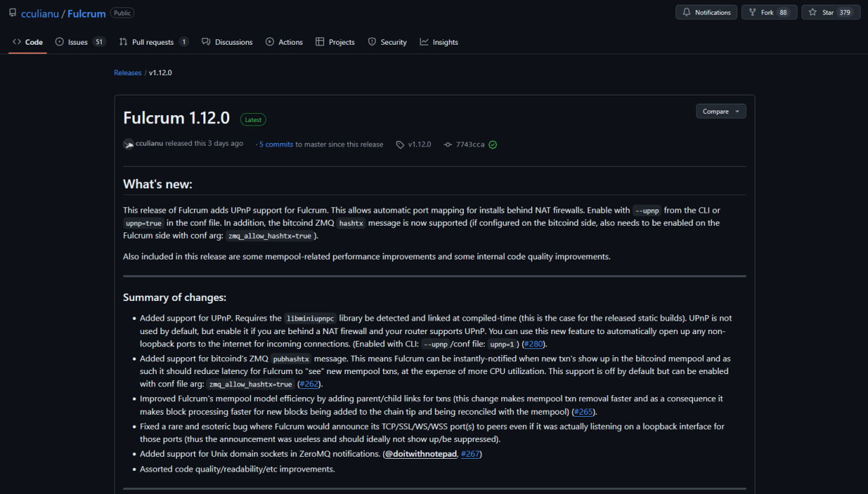Viewport: 868px width, 494px height.
Task: Click the green verified commit checkmark
Action: pos(493,144)
